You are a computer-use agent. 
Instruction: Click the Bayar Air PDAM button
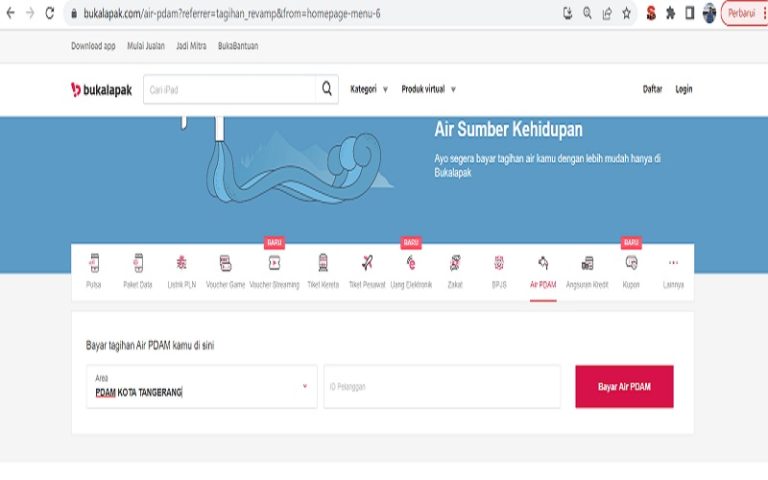tap(624, 386)
